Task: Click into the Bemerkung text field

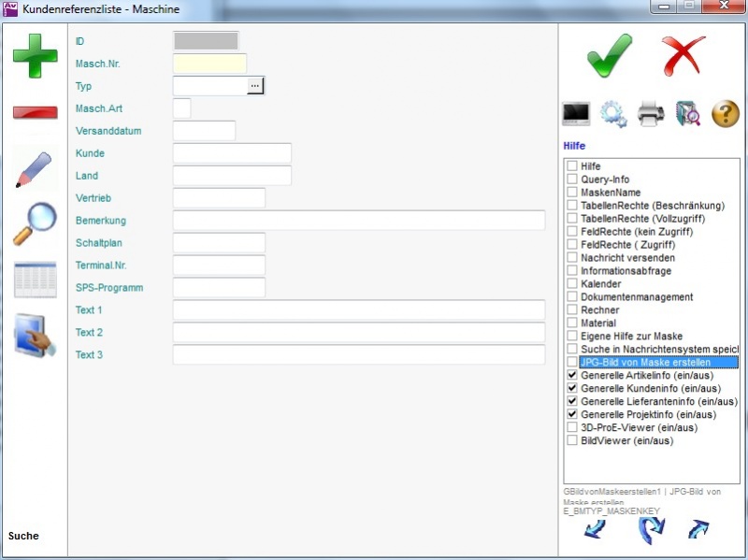Action: pyautogui.click(x=358, y=221)
